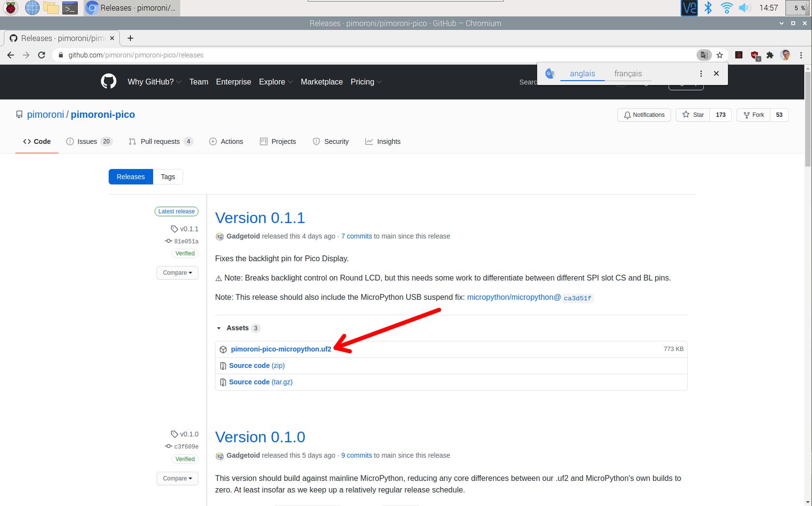Viewport: 812px width, 506px height.
Task: Open the Wi-Fi network menu
Action: coord(727,8)
